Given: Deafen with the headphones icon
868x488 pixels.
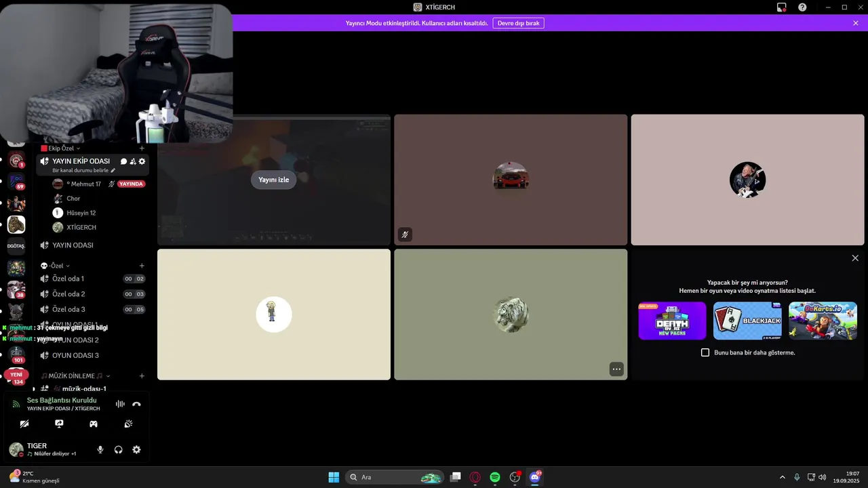Looking at the screenshot, I should [119, 449].
